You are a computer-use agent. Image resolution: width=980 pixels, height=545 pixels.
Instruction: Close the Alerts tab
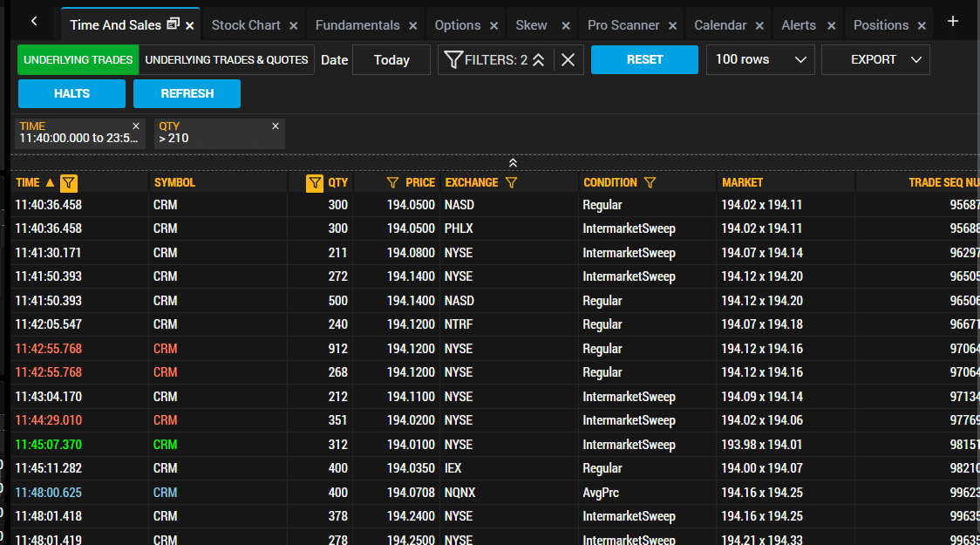tap(831, 25)
